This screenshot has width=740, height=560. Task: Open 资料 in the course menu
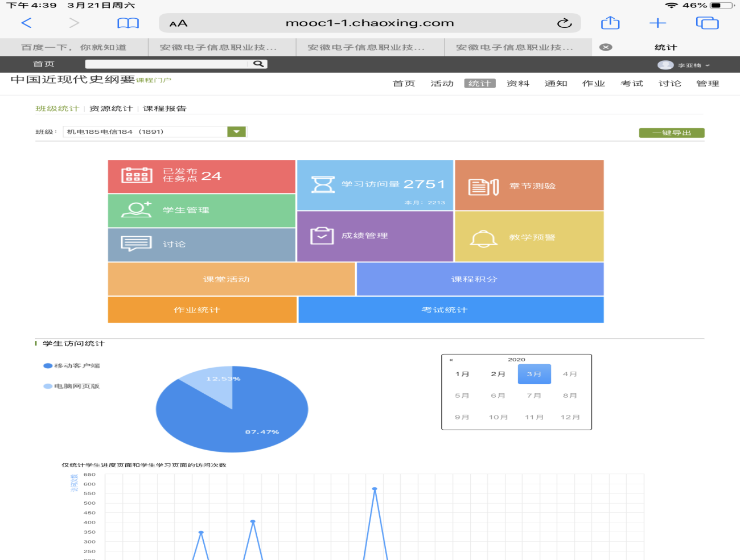[518, 84]
